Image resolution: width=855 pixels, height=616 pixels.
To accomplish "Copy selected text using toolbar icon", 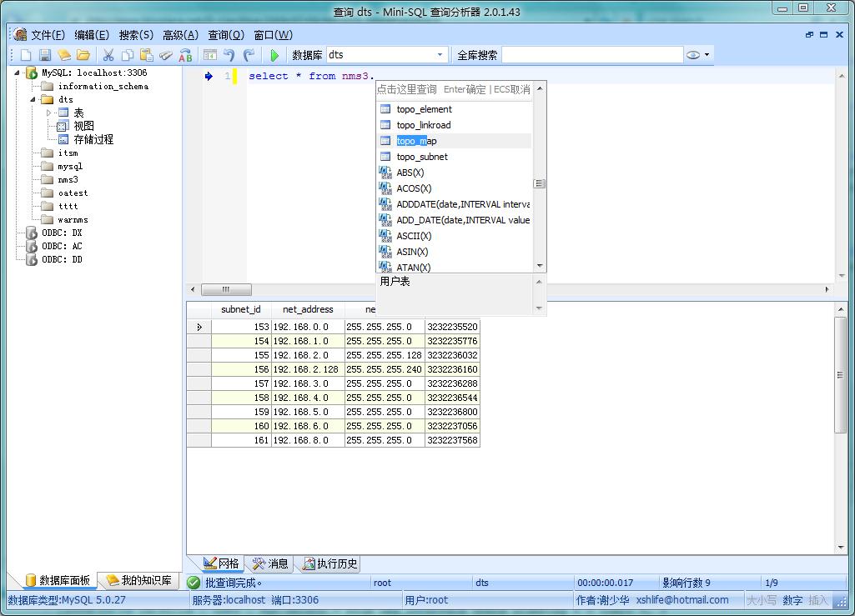I will pos(128,55).
